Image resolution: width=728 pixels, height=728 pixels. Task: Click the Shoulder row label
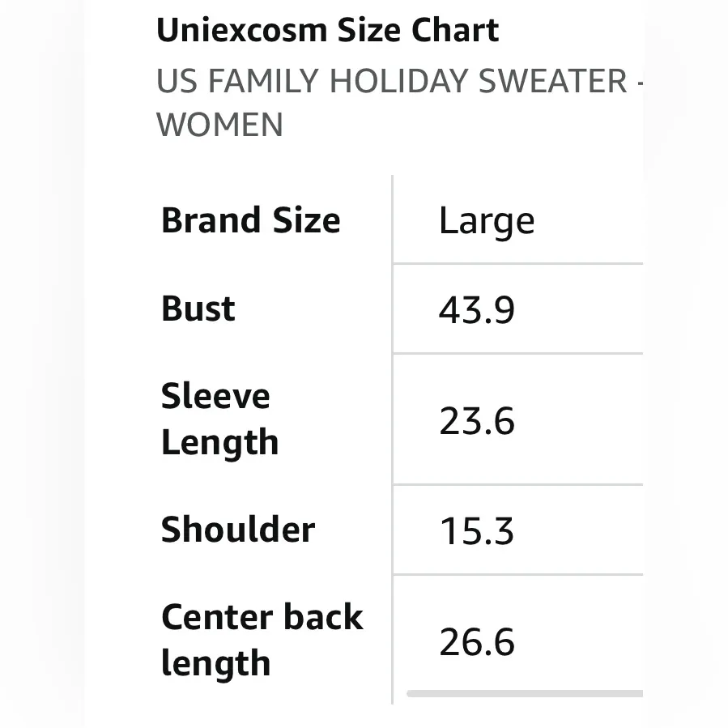click(x=238, y=530)
